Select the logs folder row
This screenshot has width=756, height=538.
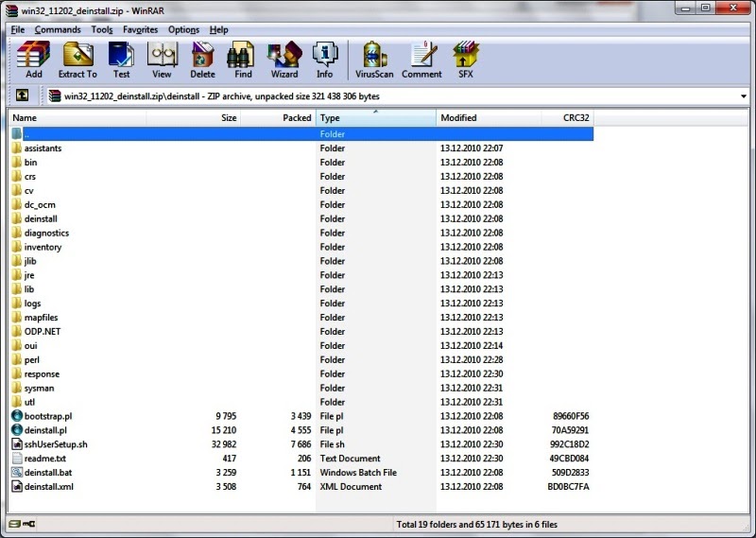tap(301, 303)
